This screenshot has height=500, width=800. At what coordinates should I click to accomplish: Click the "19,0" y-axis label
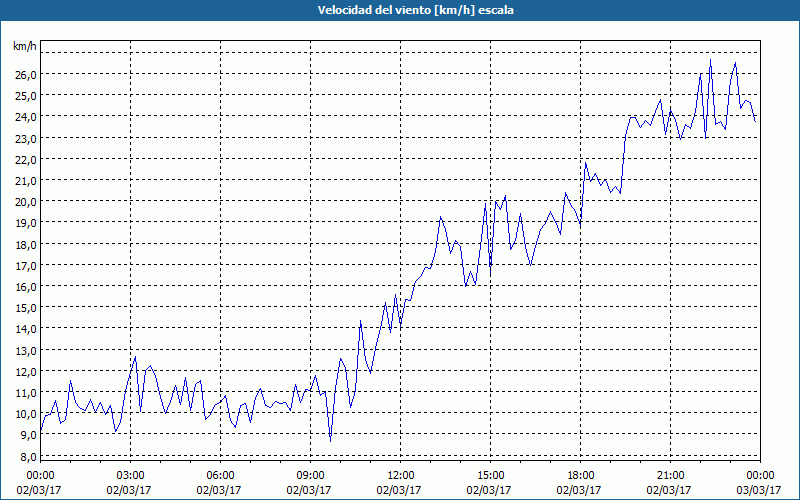[26, 223]
